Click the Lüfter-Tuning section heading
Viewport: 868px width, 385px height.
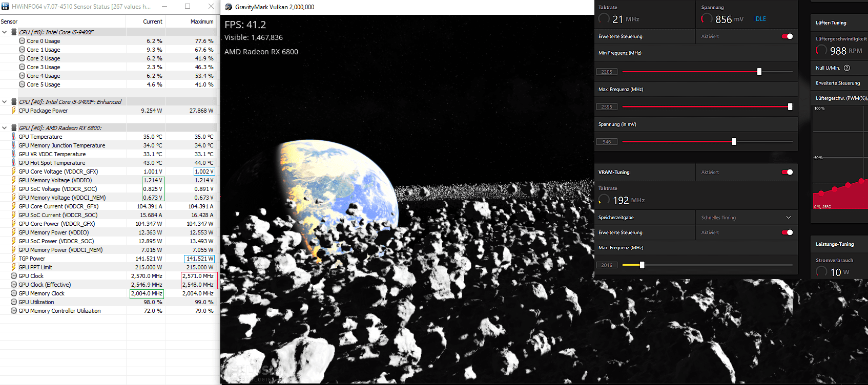coord(831,23)
